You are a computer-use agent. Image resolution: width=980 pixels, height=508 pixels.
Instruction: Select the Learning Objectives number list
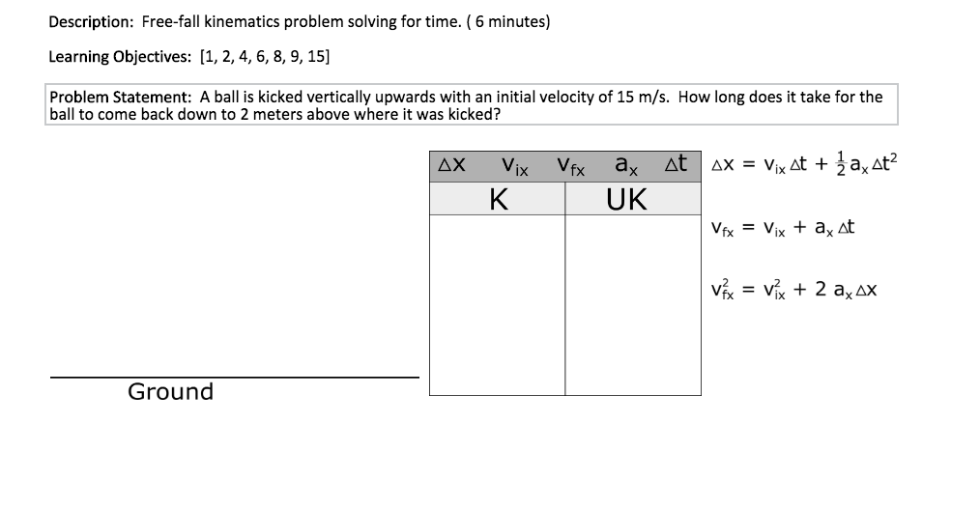[x=263, y=56]
